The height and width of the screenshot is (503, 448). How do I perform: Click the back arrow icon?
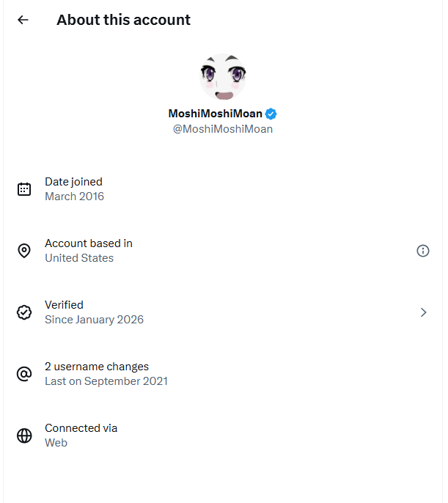click(x=23, y=20)
